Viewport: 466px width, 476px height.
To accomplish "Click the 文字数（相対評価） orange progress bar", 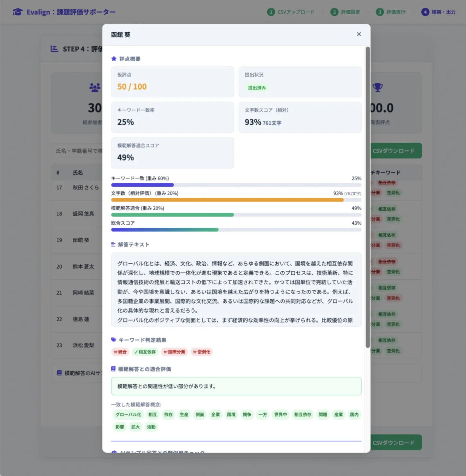I will coord(236,200).
